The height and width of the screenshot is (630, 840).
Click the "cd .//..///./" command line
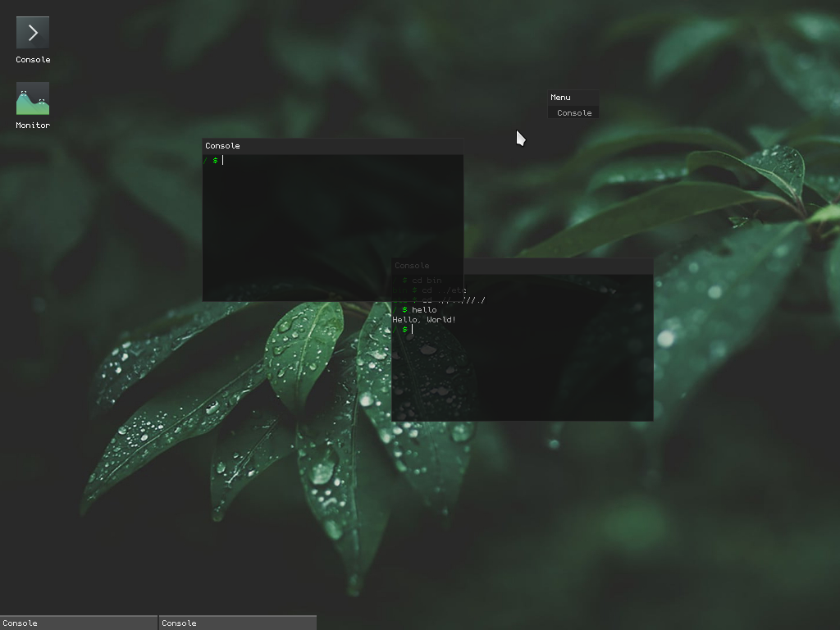tap(439, 300)
